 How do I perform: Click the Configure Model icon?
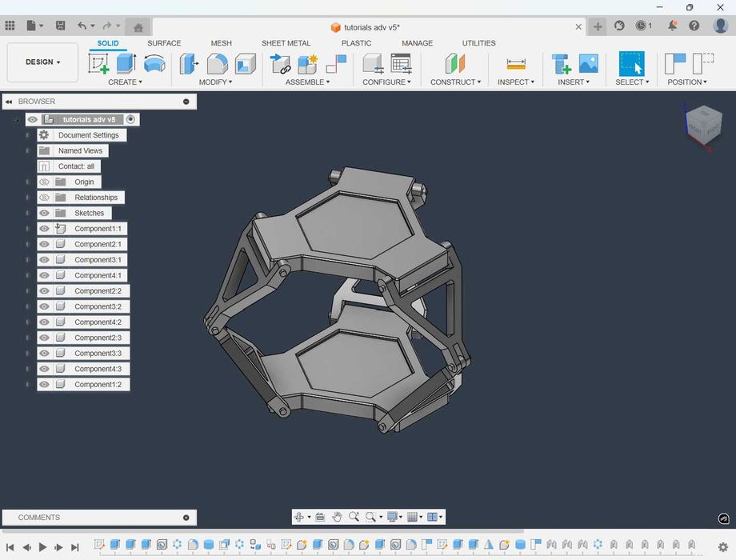[x=374, y=63]
